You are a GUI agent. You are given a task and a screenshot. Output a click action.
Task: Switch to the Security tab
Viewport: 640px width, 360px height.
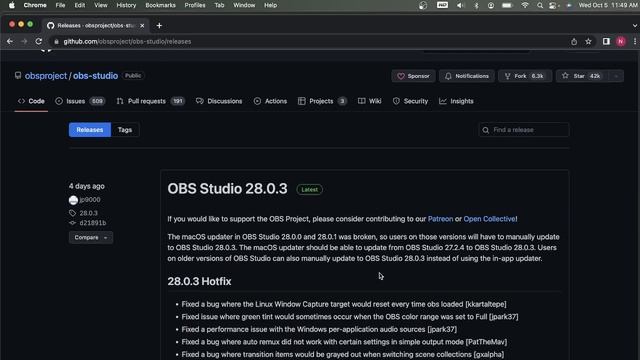tap(410, 101)
